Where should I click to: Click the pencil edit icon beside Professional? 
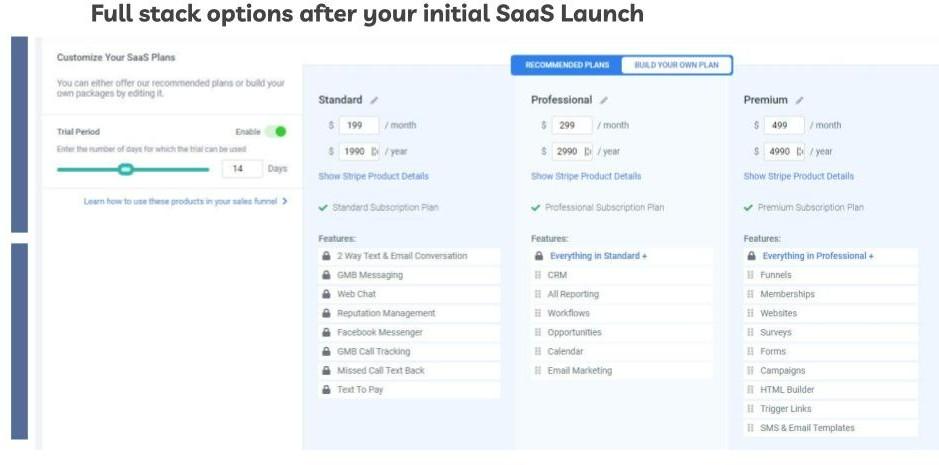[x=604, y=100]
